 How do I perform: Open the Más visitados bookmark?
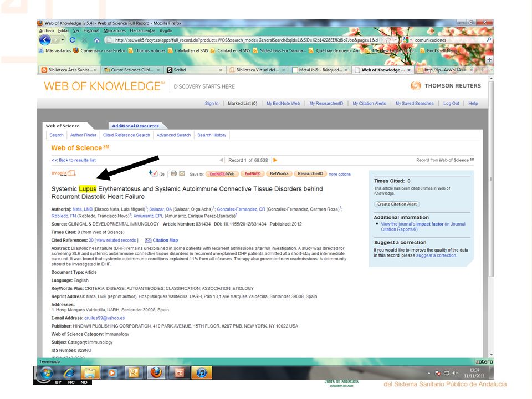pos(55,50)
